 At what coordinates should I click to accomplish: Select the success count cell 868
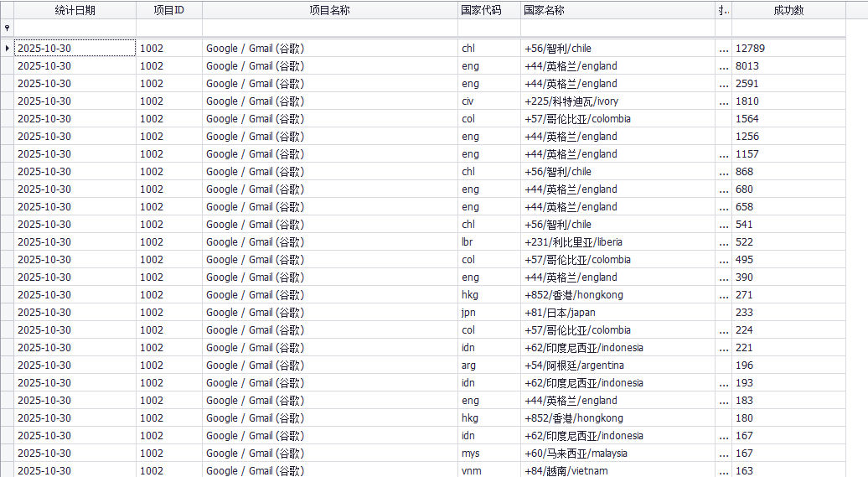(788, 172)
